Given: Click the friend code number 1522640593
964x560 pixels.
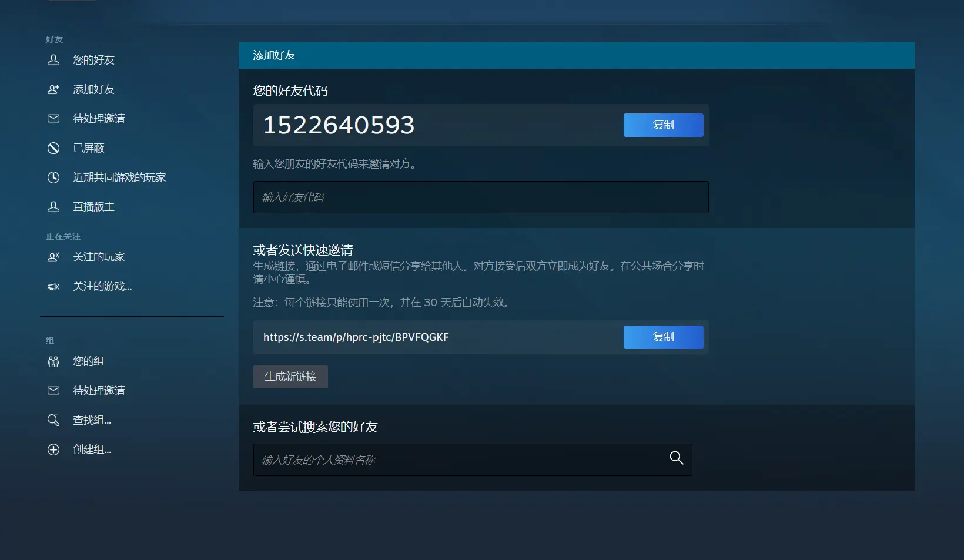Looking at the screenshot, I should 339,125.
